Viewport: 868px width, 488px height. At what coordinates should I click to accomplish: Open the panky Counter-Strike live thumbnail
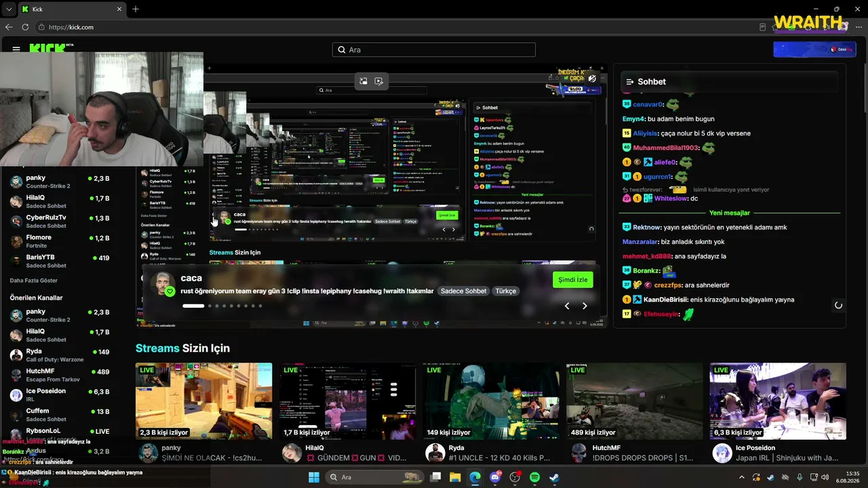tap(203, 401)
